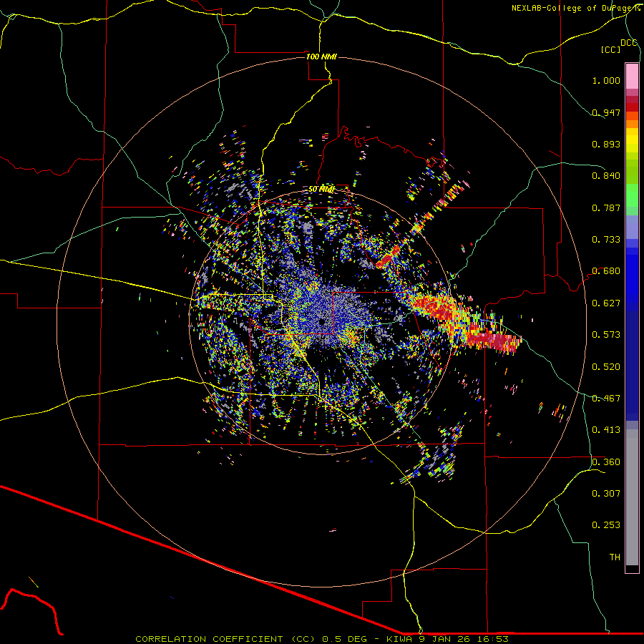Click the pink swatch at the top of color bar
The image size is (644, 644).
[x=632, y=77]
